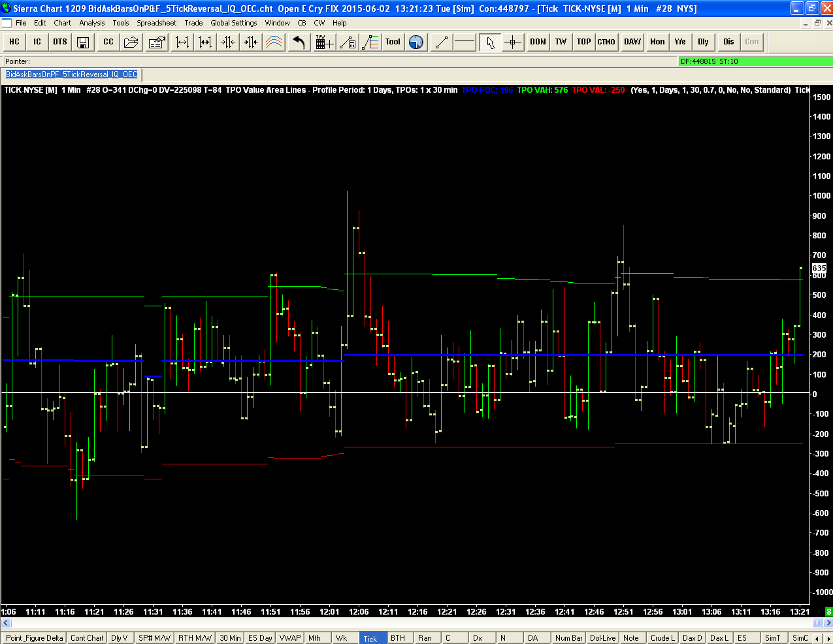The width and height of the screenshot is (833, 644).
Task: Switch to the VWAP tab
Action: coord(290,638)
